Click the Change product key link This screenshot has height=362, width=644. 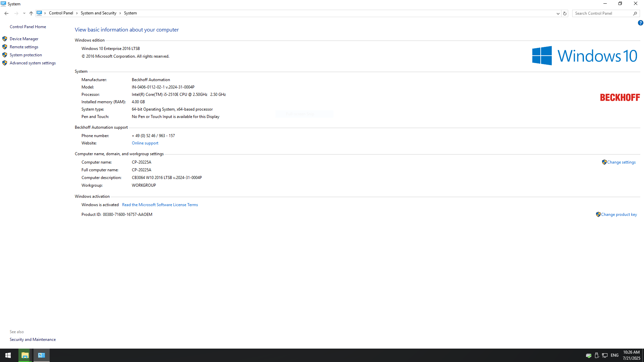pyautogui.click(x=619, y=215)
